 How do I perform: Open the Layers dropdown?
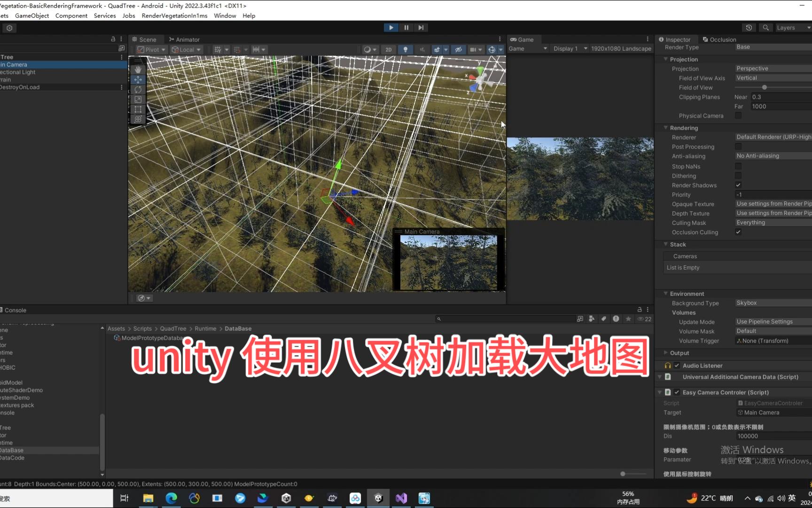click(x=793, y=28)
